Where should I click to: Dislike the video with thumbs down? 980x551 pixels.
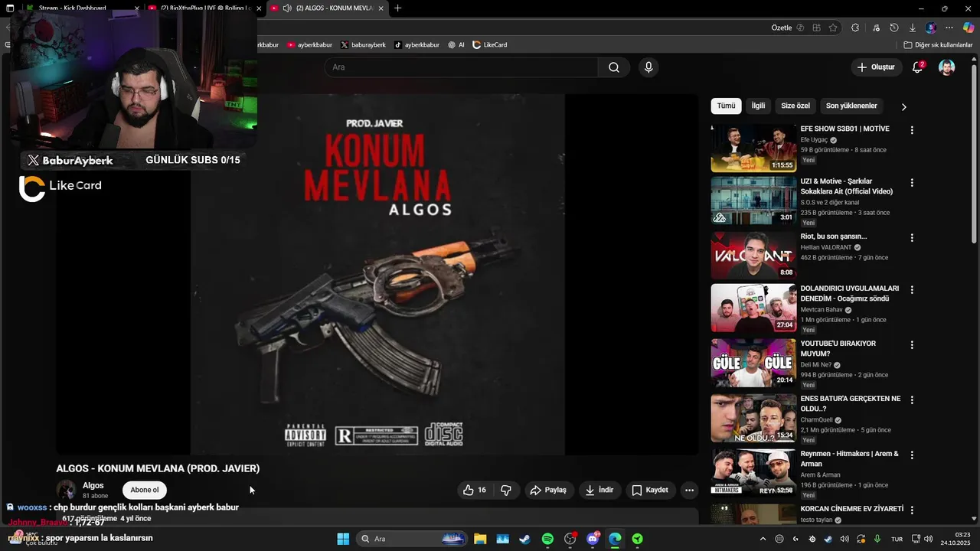click(506, 490)
